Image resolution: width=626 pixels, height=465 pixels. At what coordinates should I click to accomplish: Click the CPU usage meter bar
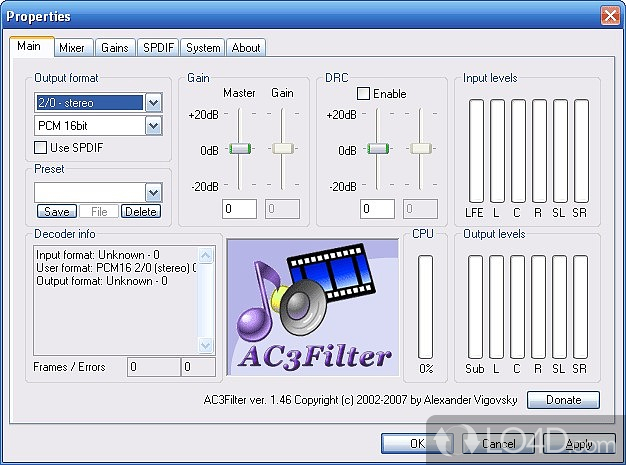tap(425, 307)
